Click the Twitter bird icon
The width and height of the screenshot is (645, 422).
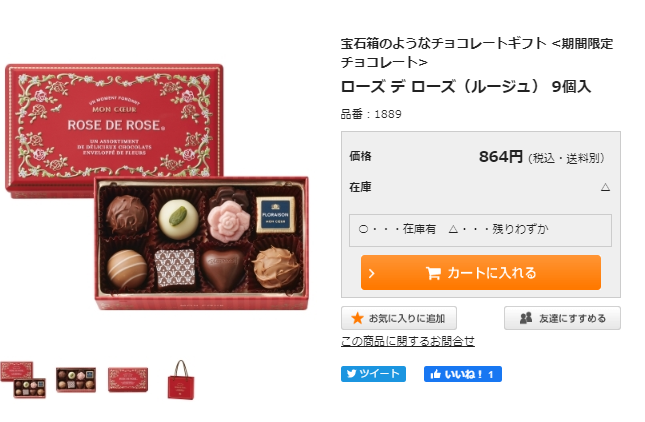[x=351, y=374]
